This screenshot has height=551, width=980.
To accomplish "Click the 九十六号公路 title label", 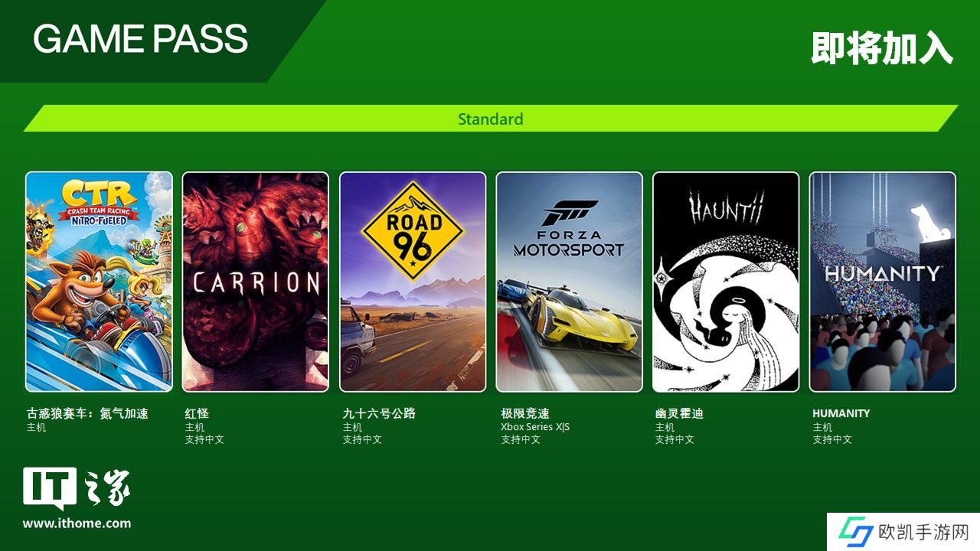I will click(379, 413).
